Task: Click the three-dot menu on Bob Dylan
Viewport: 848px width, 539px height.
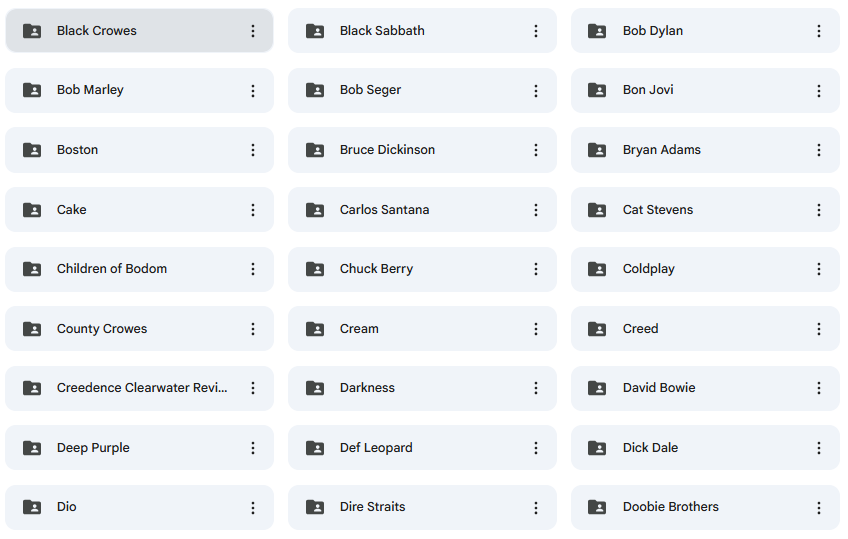Action: pos(818,31)
